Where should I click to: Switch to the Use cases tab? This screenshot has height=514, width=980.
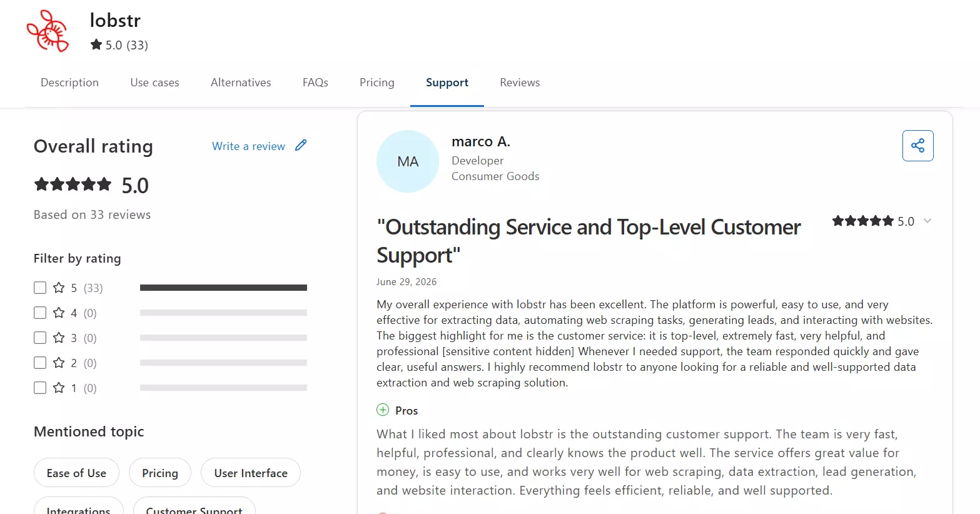tap(154, 83)
